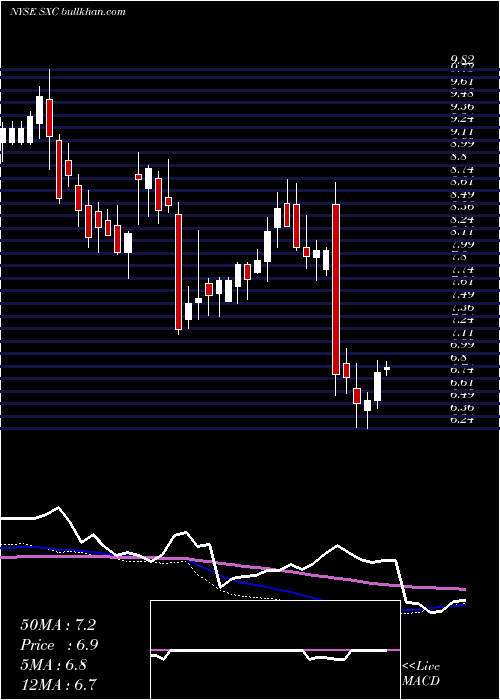Click the 6.49 price axis label
The width and height of the screenshot is (500, 700).
462,395
